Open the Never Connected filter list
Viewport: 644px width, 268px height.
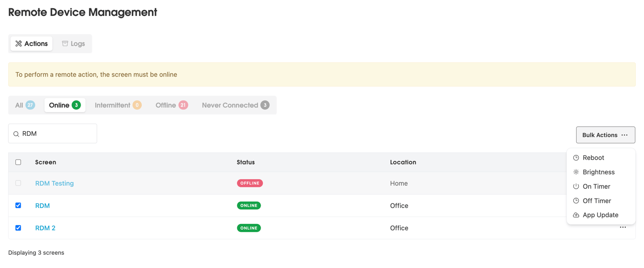pyautogui.click(x=235, y=105)
